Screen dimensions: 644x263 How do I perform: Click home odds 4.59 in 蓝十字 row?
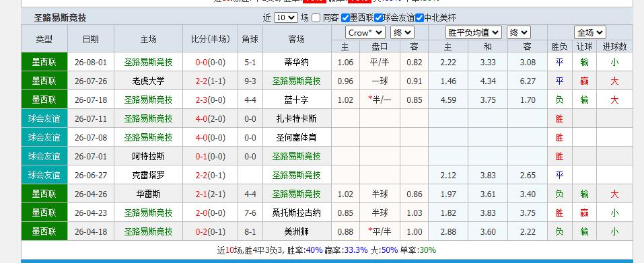pos(448,100)
